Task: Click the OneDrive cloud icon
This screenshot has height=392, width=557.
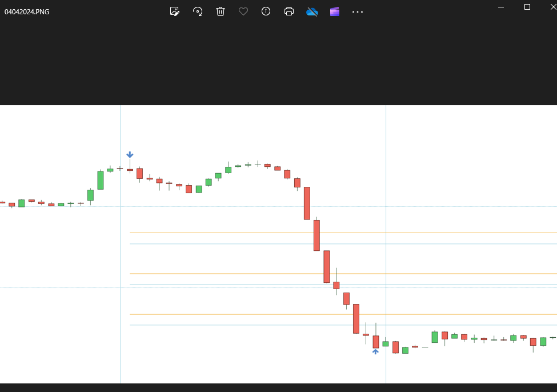Action: pos(312,11)
